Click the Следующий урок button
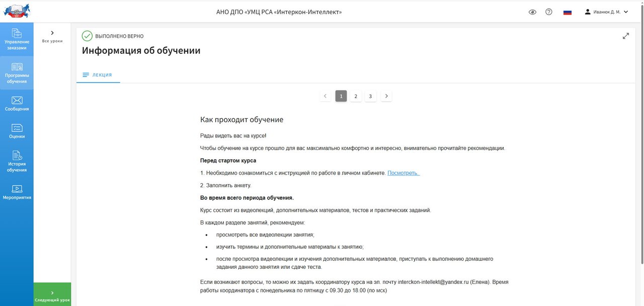644x306 pixels. point(52,295)
